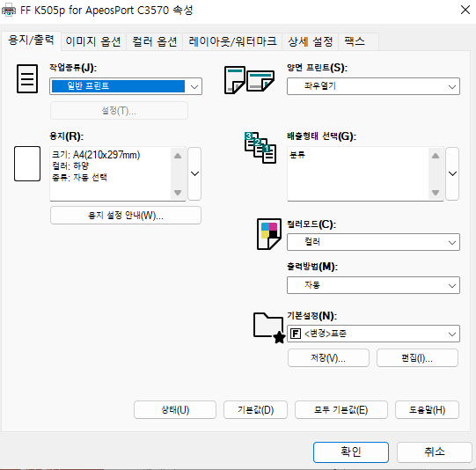Select the 컬러: 하양 text line
476x470 pixels.
coord(70,165)
